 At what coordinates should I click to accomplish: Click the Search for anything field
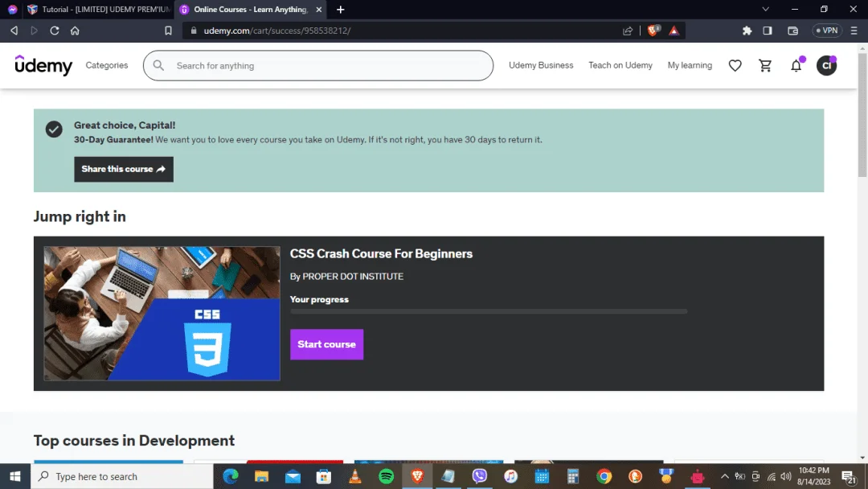(x=317, y=65)
